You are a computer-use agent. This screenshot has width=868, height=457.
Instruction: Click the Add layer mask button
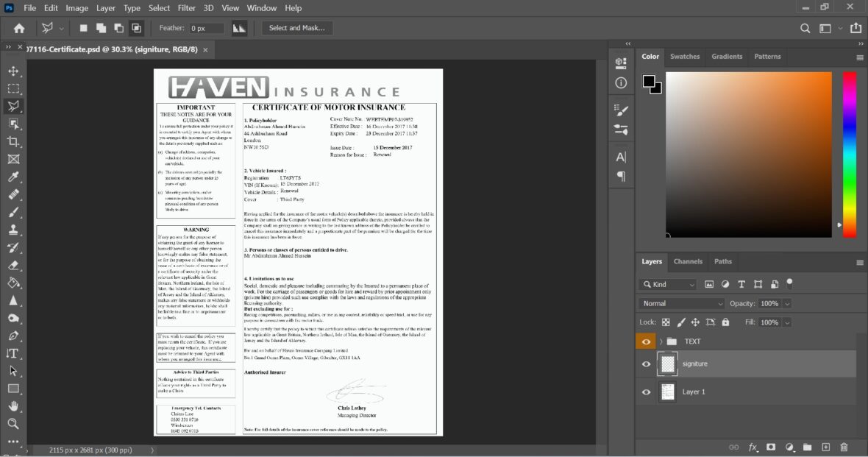pos(771,447)
